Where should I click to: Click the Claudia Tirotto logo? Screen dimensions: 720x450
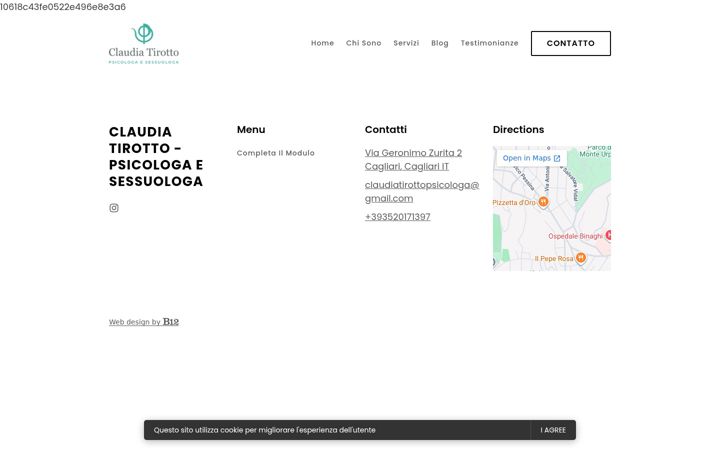[144, 44]
